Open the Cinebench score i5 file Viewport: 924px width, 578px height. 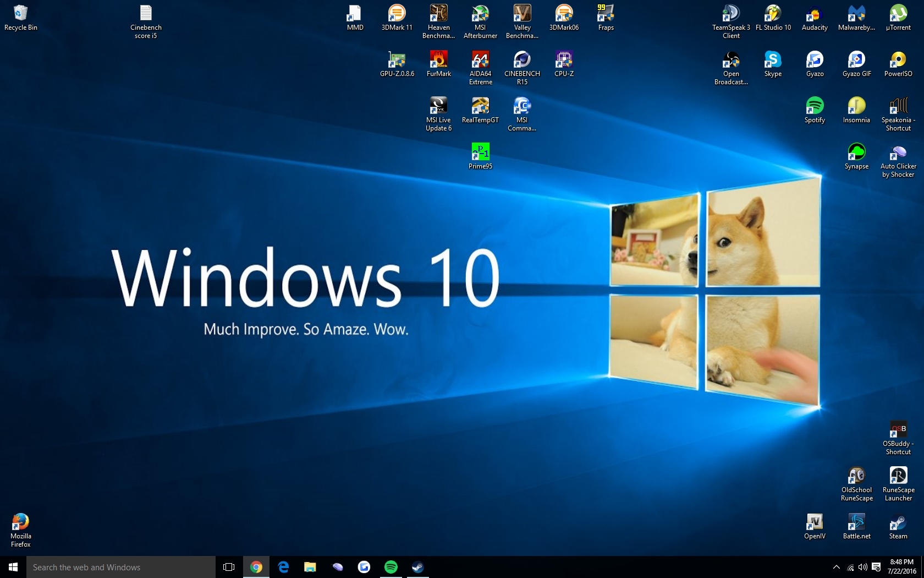[146, 22]
